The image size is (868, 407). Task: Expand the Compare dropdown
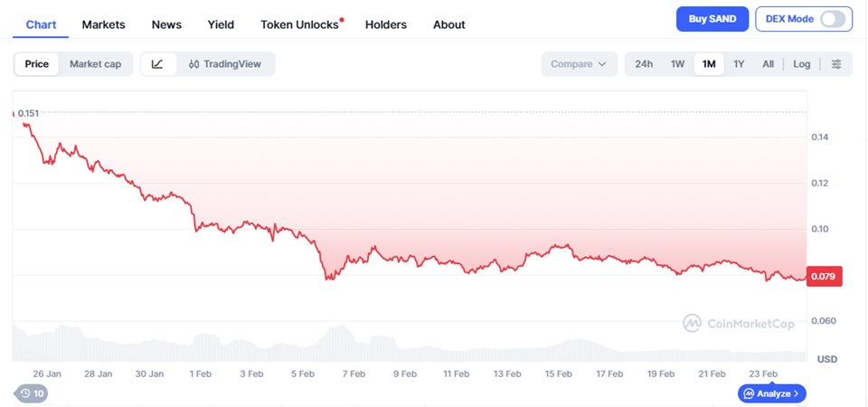(x=579, y=64)
